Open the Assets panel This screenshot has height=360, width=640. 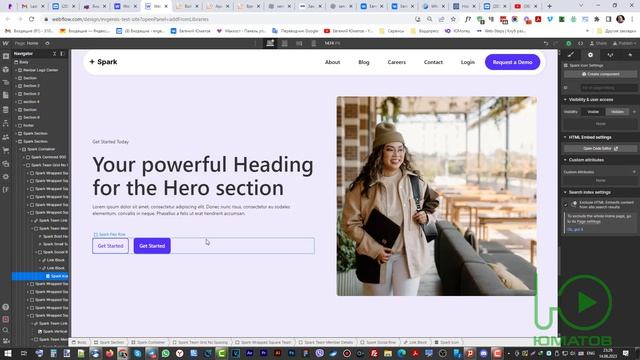tap(6, 164)
